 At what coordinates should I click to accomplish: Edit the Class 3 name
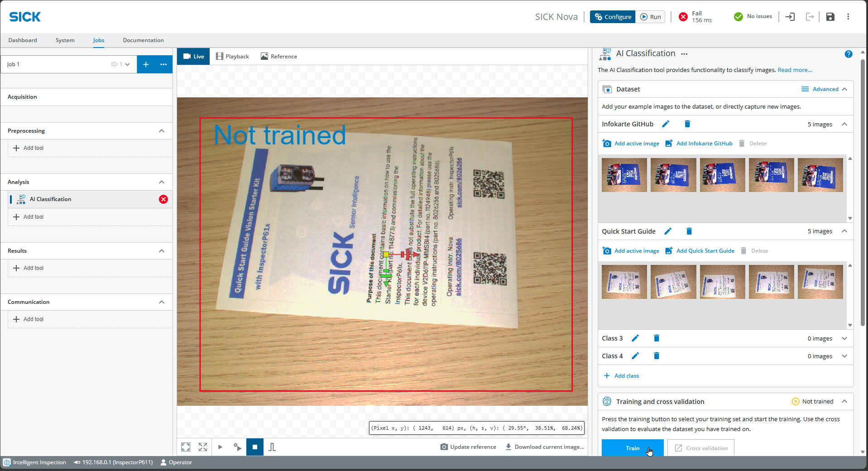pyautogui.click(x=635, y=338)
